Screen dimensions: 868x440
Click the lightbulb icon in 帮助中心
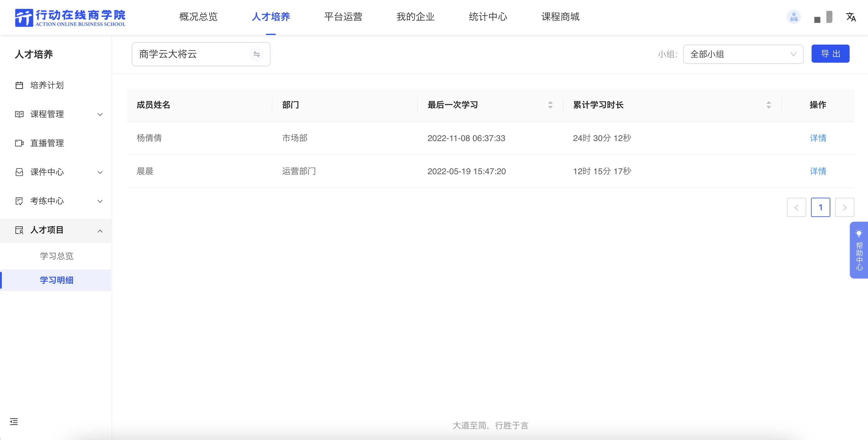[x=859, y=233]
